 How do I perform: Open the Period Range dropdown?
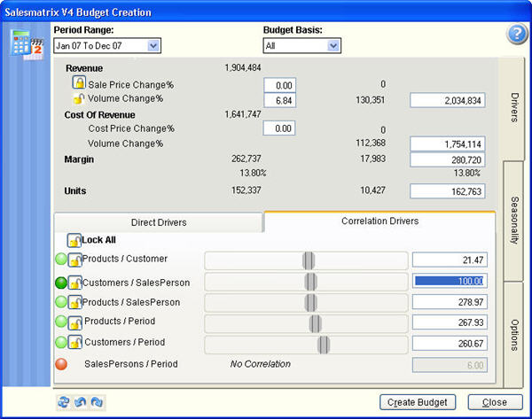(154, 45)
